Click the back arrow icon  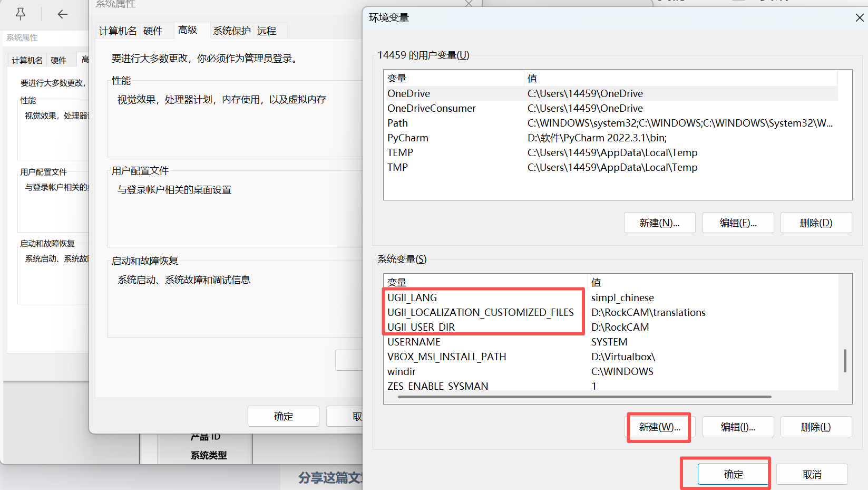63,14
